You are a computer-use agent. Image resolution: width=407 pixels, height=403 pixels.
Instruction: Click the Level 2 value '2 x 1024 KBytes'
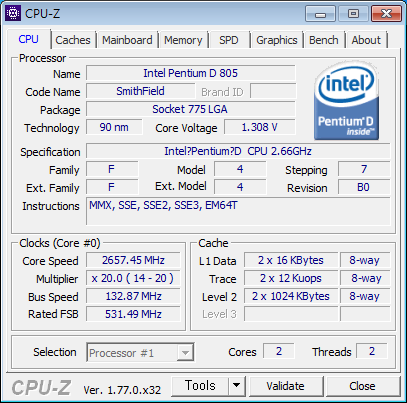point(291,296)
